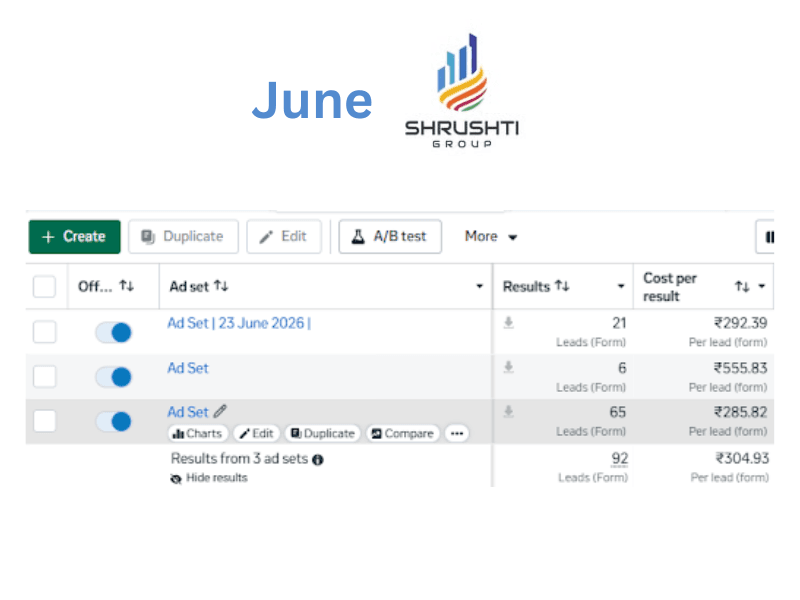Click the inline Compare pill button

coord(403,434)
